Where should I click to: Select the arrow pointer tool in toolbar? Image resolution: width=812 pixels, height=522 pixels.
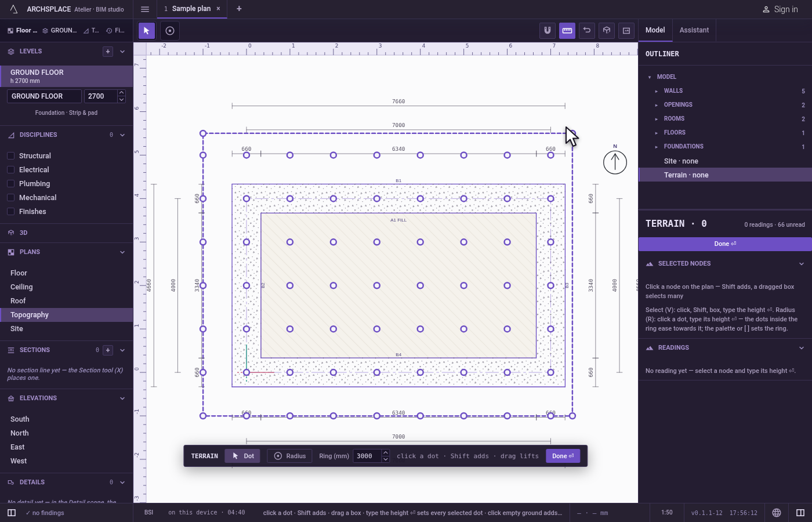pos(147,31)
